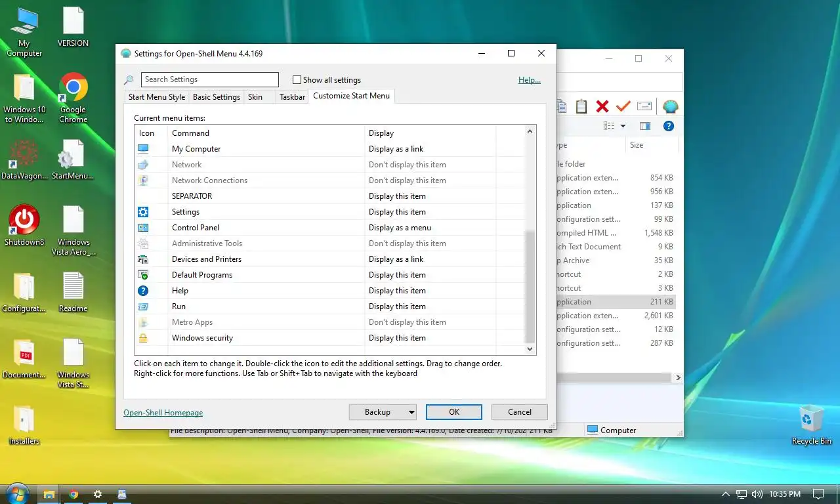
Task: Enable the Show all settings checkbox
Action: coord(297,80)
